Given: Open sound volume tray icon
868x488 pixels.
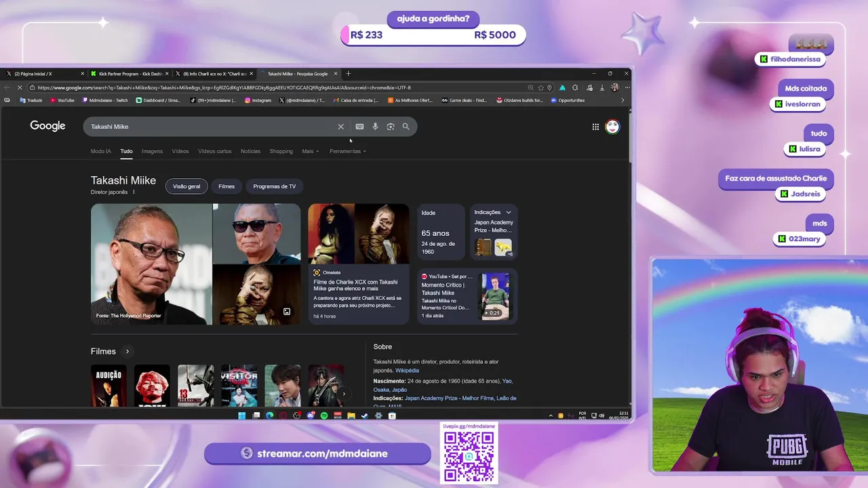Looking at the screenshot, I should (x=603, y=415).
